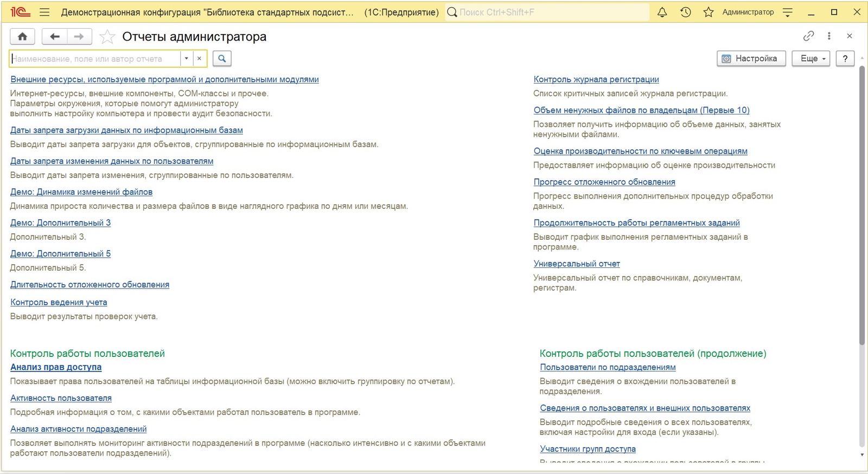Image resolution: width=868 pixels, height=474 pixels.
Task: Click the magnifier search button
Action: click(x=222, y=59)
